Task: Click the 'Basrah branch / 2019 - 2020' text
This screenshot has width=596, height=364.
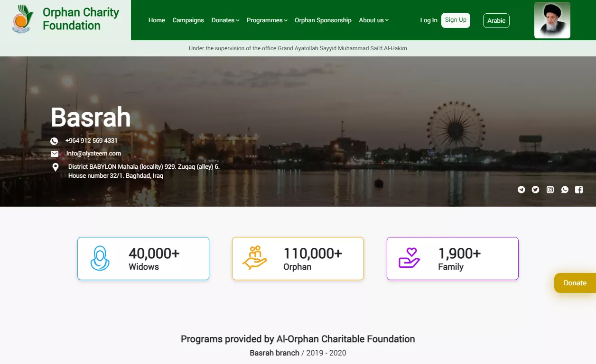Action: pyautogui.click(x=298, y=353)
